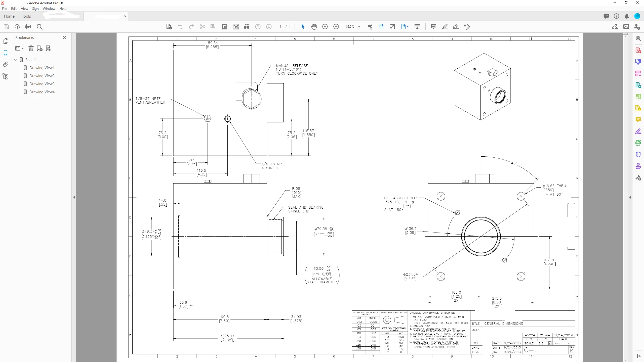This screenshot has height=362, width=644.
Task: Click the Send file by email icon
Action: (626, 27)
